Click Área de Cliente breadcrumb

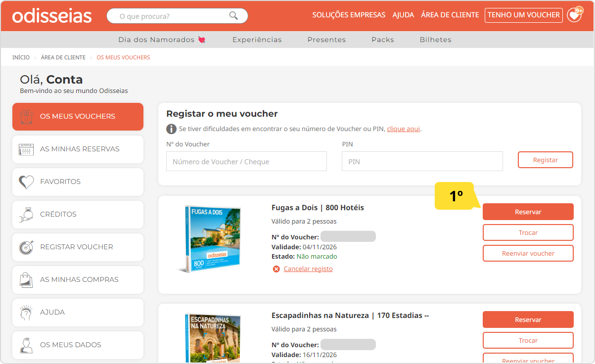point(63,57)
